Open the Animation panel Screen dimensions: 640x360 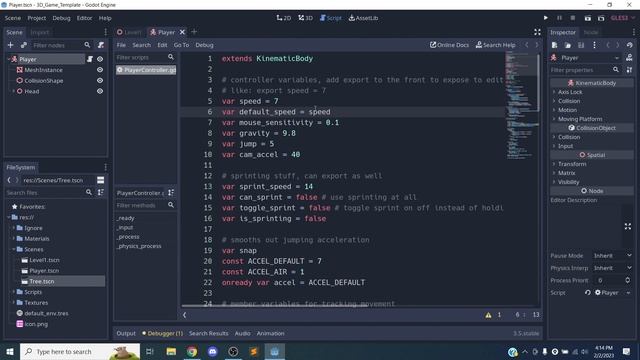270,333
